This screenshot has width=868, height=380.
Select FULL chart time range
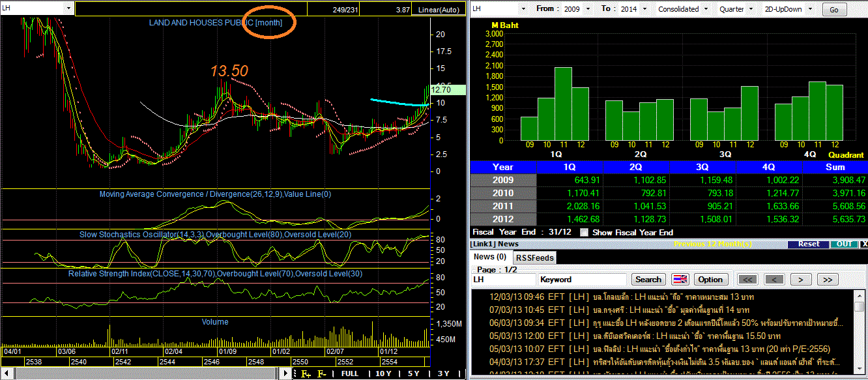pos(350,373)
